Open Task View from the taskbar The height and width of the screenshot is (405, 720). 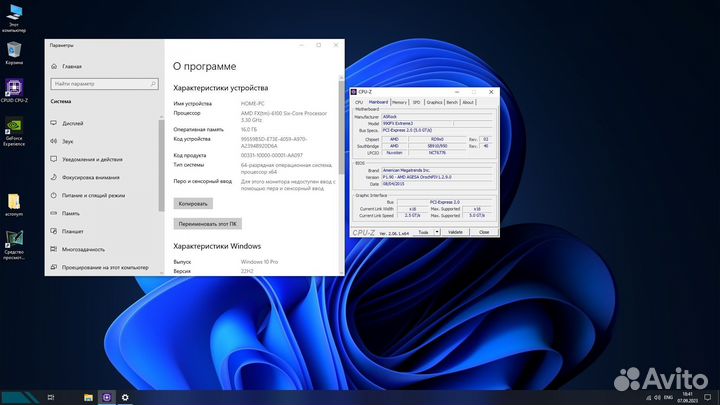tap(51, 397)
